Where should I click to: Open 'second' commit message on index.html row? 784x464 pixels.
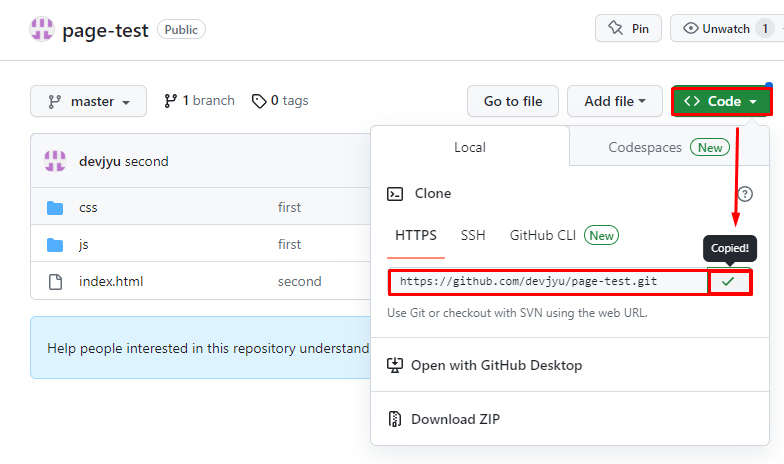tap(300, 282)
